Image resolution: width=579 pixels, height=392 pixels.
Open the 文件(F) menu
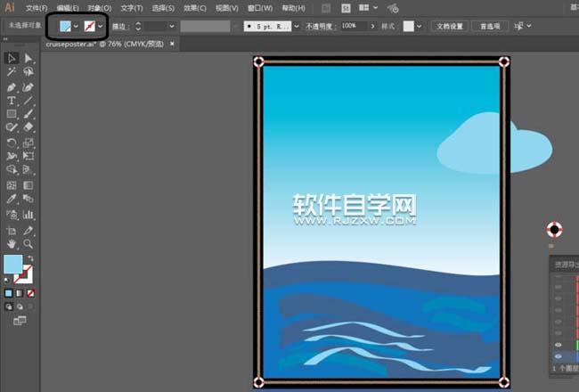coord(37,8)
